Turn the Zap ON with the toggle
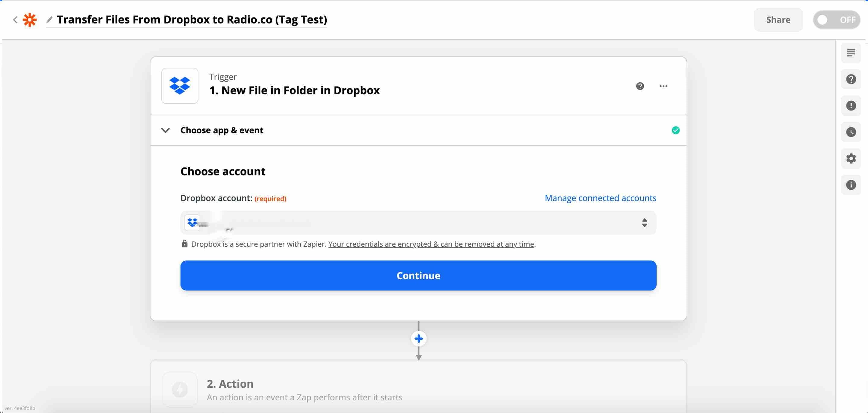Image resolution: width=868 pixels, height=413 pixels. (x=837, y=20)
